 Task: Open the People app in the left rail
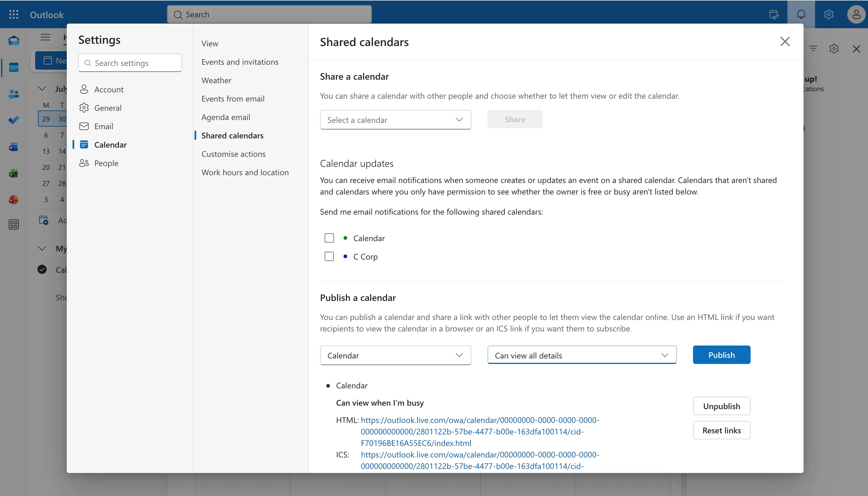(14, 94)
